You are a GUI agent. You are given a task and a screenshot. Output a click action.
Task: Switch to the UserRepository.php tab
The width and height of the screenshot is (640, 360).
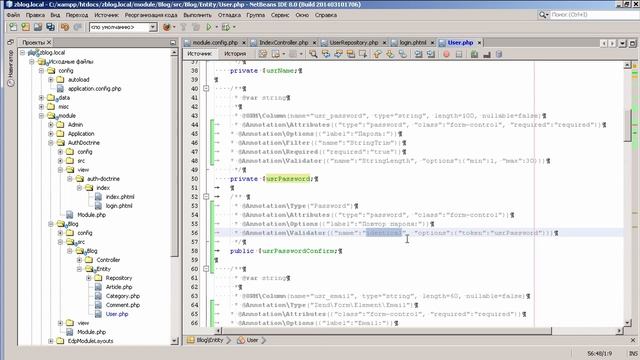click(x=353, y=42)
